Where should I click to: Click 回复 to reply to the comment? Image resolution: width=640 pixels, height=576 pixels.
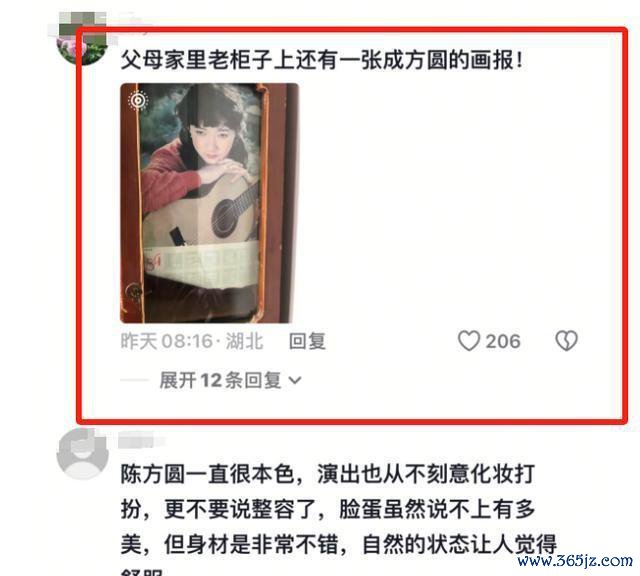pyautogui.click(x=307, y=341)
